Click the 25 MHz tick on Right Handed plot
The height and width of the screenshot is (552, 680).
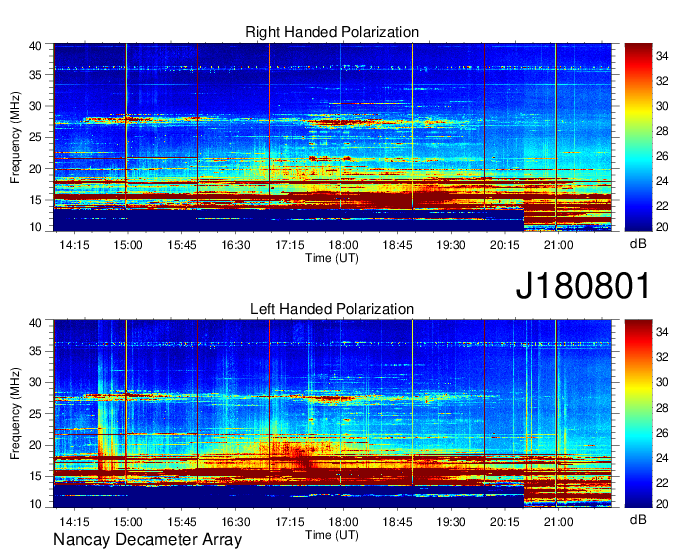[x=36, y=137]
